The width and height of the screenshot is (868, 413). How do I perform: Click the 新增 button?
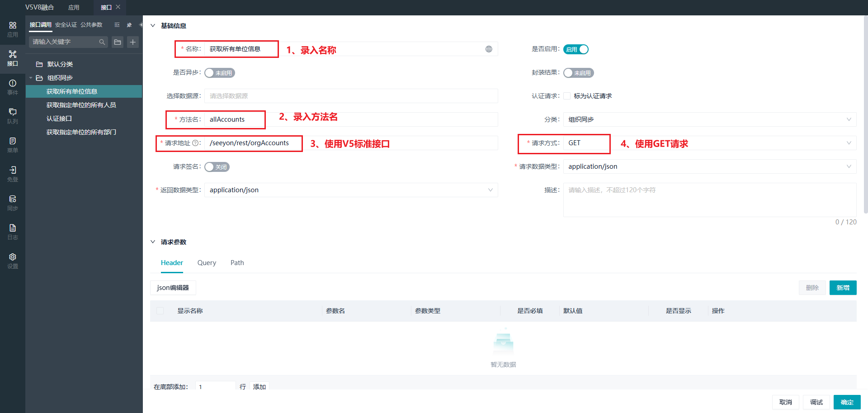click(843, 288)
